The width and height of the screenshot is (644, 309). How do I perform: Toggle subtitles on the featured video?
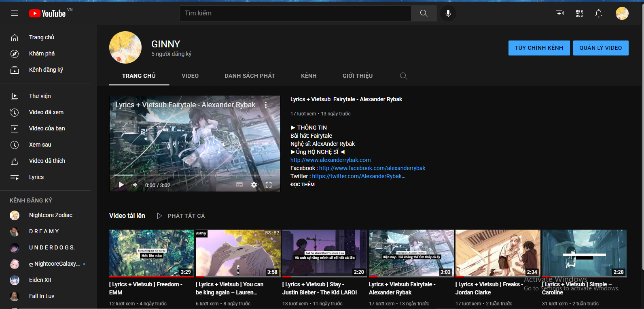[x=239, y=185]
